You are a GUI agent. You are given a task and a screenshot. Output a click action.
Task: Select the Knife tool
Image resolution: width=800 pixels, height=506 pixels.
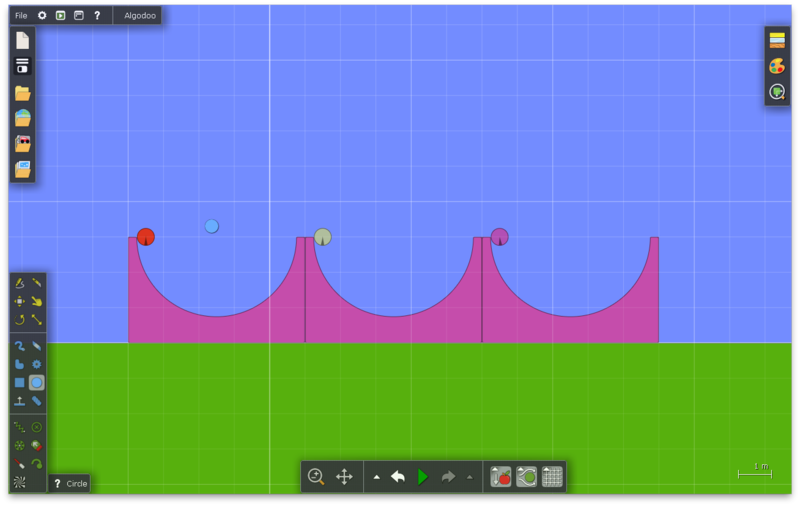pos(37,283)
